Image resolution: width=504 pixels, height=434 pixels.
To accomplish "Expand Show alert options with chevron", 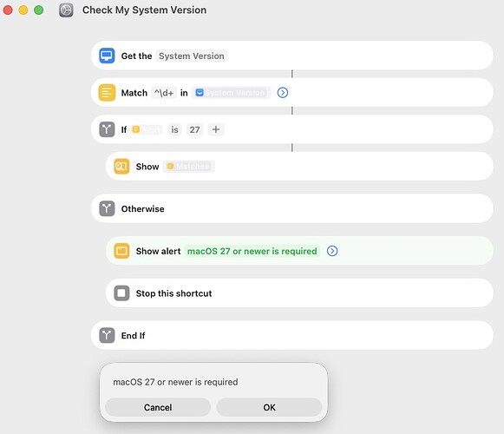I will pyautogui.click(x=332, y=251).
